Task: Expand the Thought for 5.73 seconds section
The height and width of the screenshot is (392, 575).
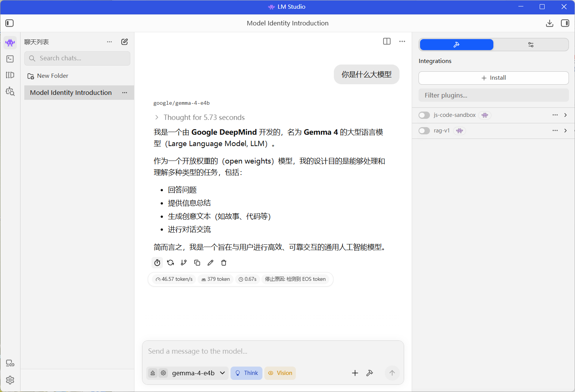Action: click(x=199, y=117)
